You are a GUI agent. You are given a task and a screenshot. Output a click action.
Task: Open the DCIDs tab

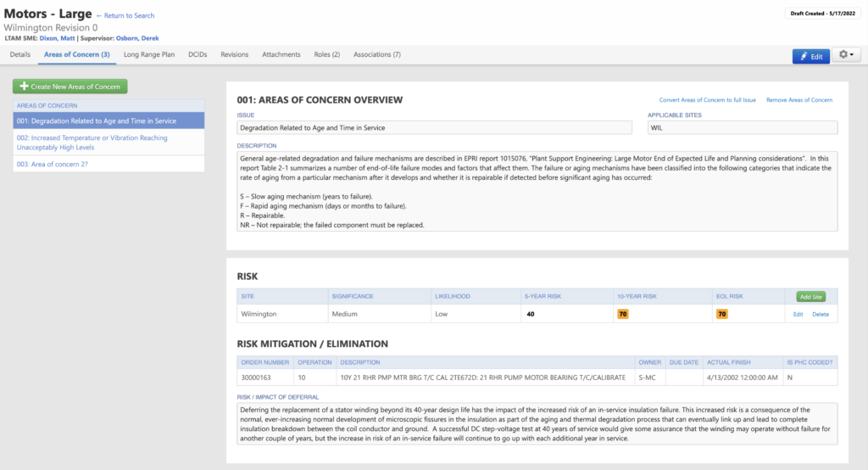[198, 54]
